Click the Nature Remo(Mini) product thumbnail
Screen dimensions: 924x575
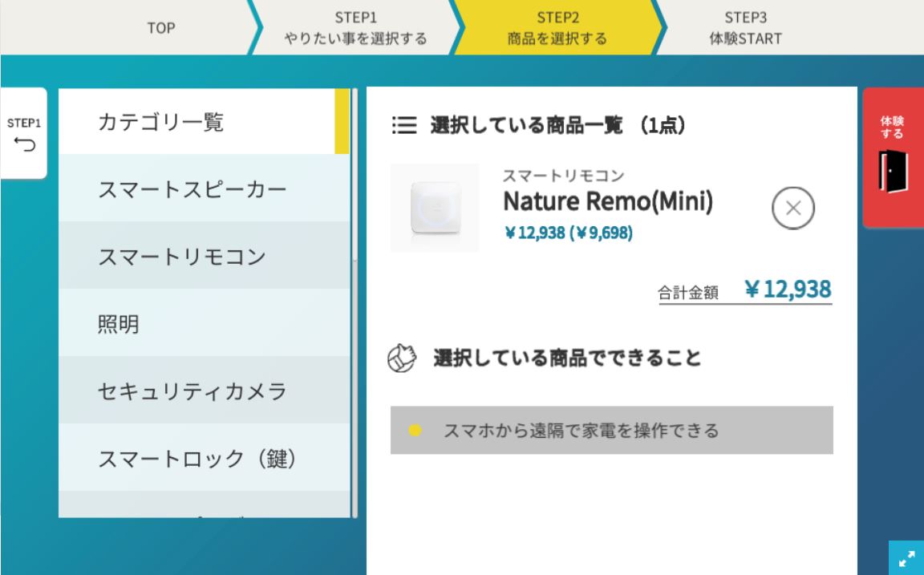click(435, 208)
